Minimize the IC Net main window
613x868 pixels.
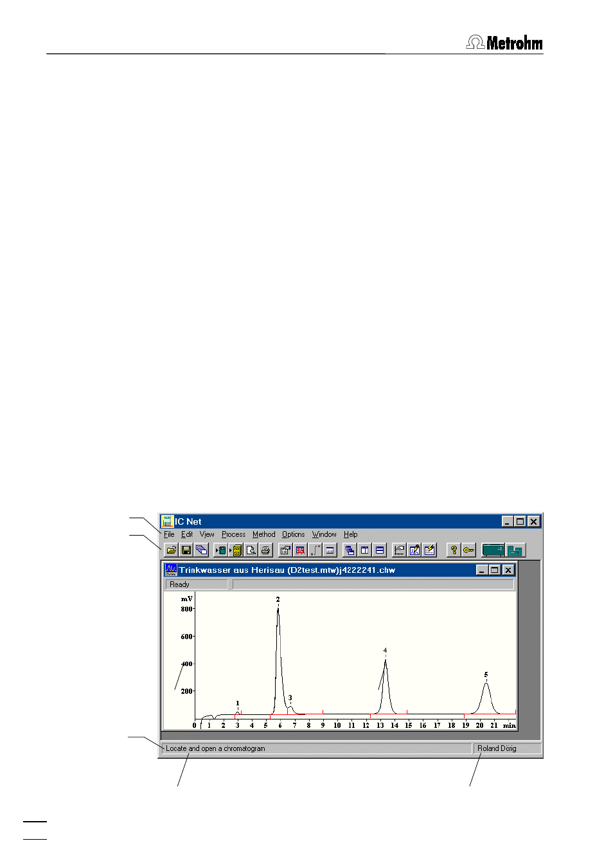[508, 521]
